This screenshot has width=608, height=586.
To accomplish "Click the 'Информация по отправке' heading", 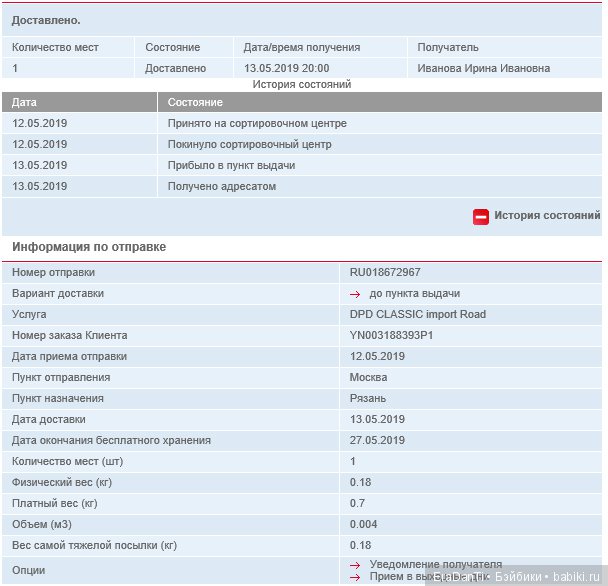I will (x=89, y=247).
